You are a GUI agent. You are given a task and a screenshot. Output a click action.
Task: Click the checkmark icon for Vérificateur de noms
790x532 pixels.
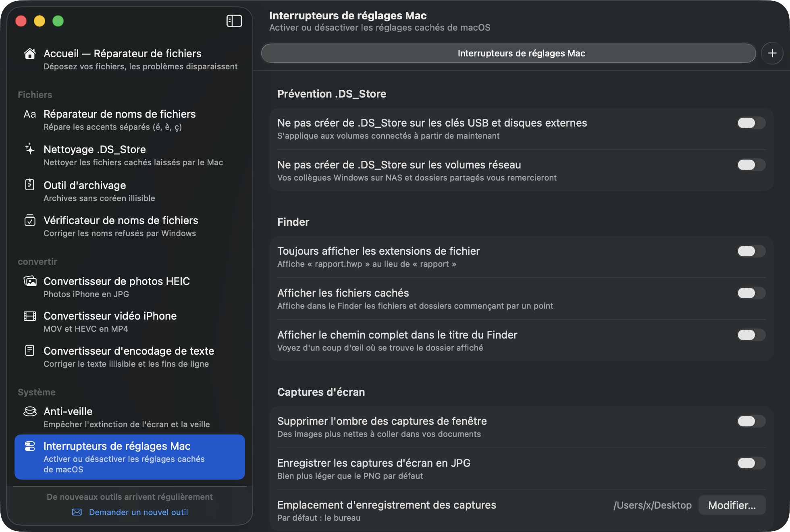click(30, 220)
